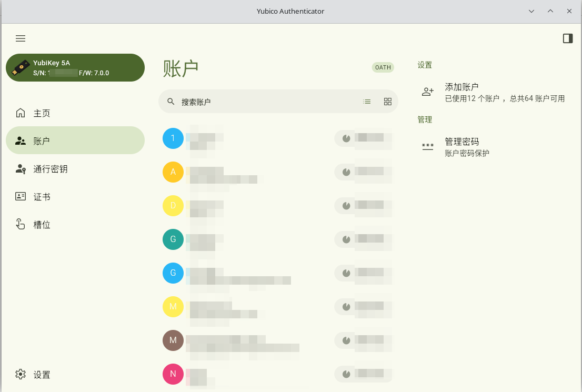
Task: Select the brown 'M' account avatar
Action: [x=173, y=340]
